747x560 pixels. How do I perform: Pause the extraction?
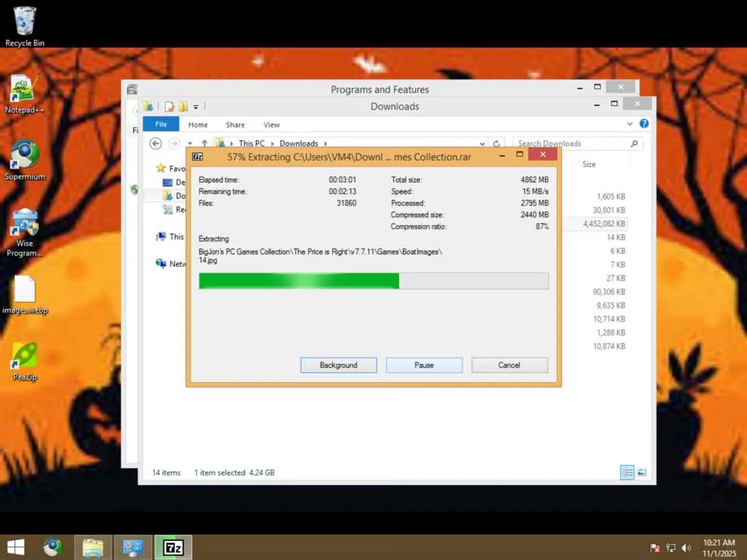[424, 366]
